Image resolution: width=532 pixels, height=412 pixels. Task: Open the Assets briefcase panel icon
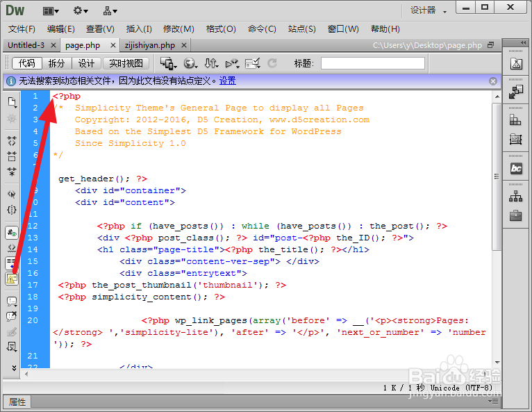tap(516, 215)
